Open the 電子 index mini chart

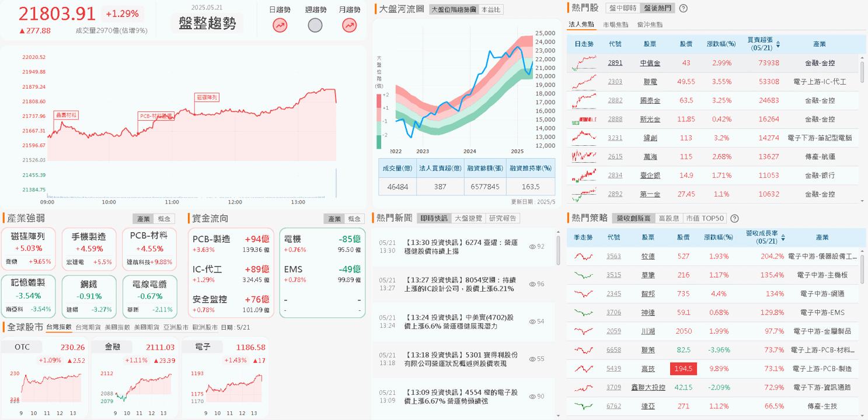225,378
